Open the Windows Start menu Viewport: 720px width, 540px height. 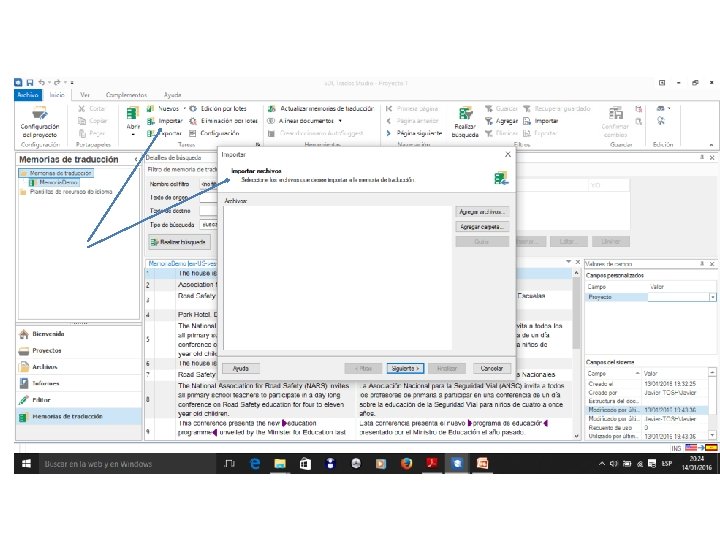[26, 464]
